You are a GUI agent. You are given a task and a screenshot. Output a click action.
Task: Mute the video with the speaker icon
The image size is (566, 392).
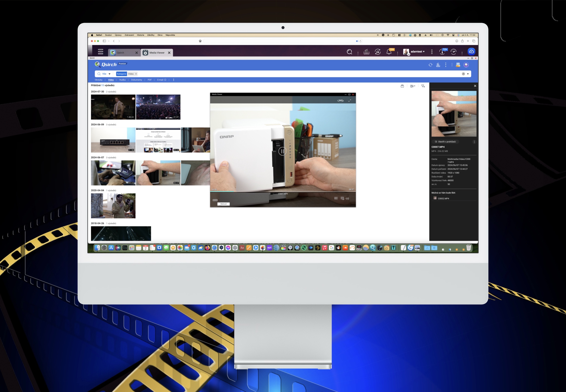click(x=347, y=198)
